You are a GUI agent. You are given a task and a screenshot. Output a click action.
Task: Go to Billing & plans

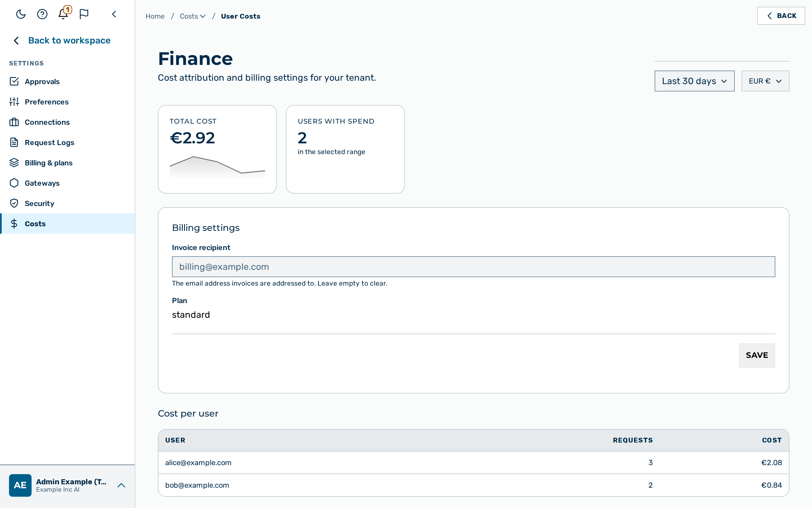click(x=67, y=163)
